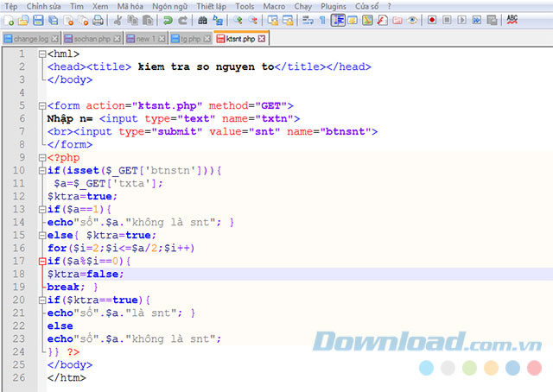This screenshot has height=392, width=553.
Task: Click line number 18 in the margin
Action: pyautogui.click(x=18, y=274)
